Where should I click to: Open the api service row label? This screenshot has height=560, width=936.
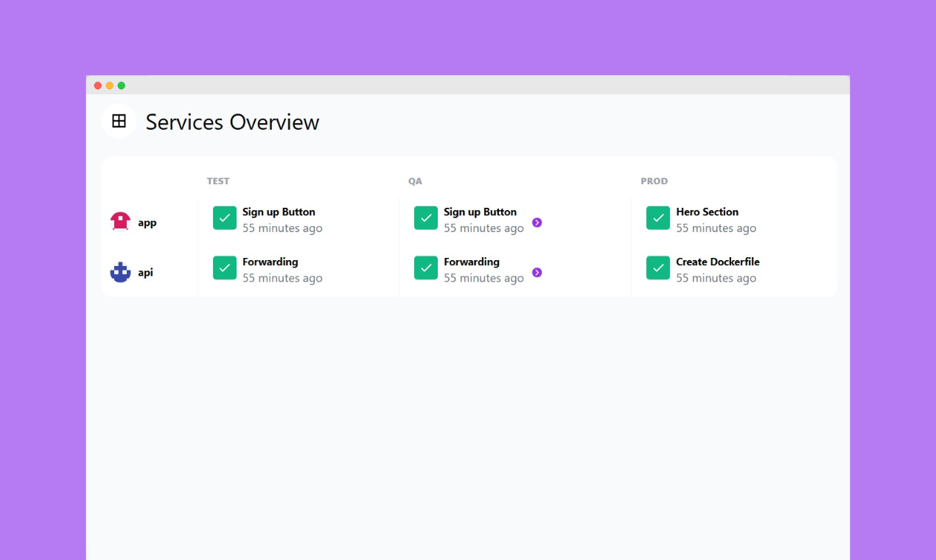(x=146, y=272)
